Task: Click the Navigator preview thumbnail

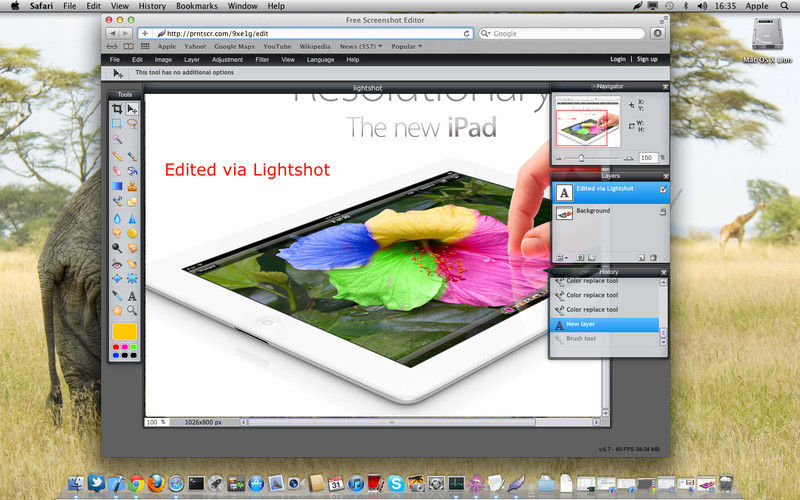Action: [588, 122]
